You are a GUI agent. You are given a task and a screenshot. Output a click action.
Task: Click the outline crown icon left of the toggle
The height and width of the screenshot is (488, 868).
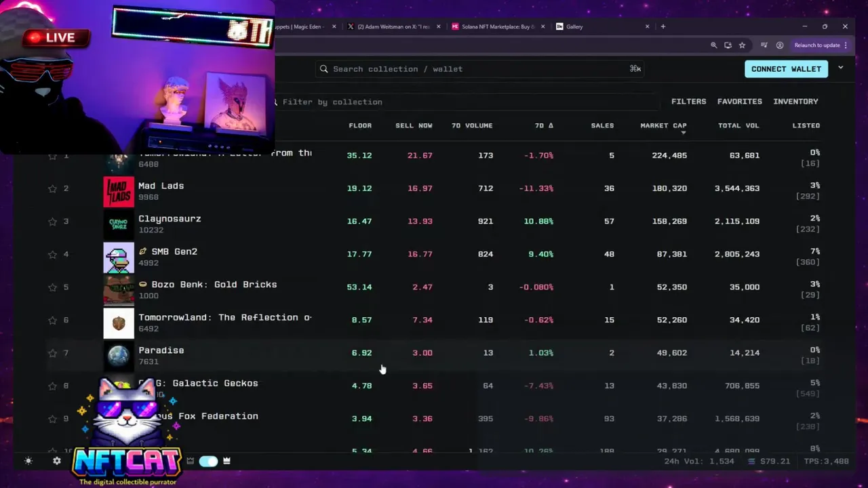tap(191, 461)
